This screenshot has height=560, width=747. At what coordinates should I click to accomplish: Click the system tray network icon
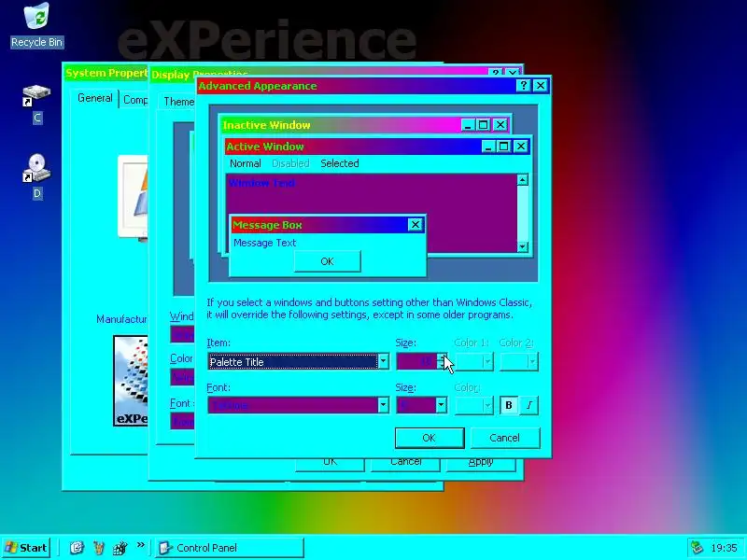(x=698, y=548)
